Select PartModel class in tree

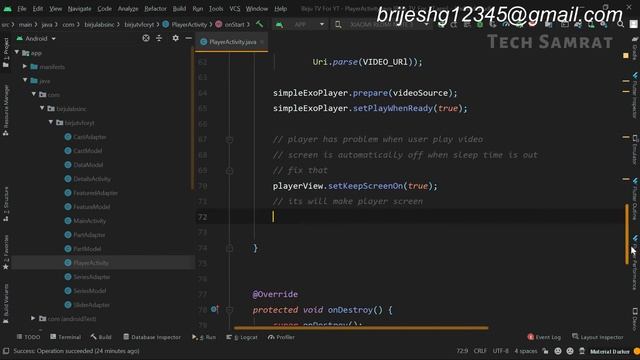pos(83,249)
